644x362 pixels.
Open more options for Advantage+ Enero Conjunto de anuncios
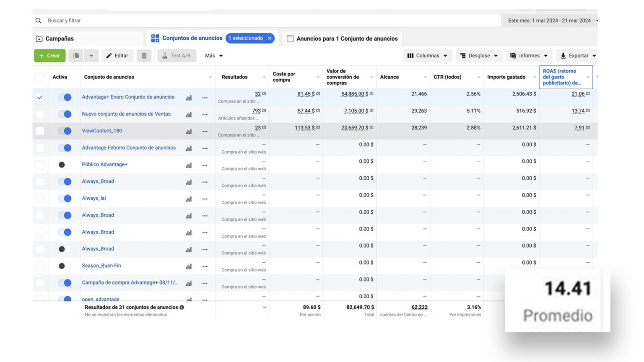pos(205,98)
